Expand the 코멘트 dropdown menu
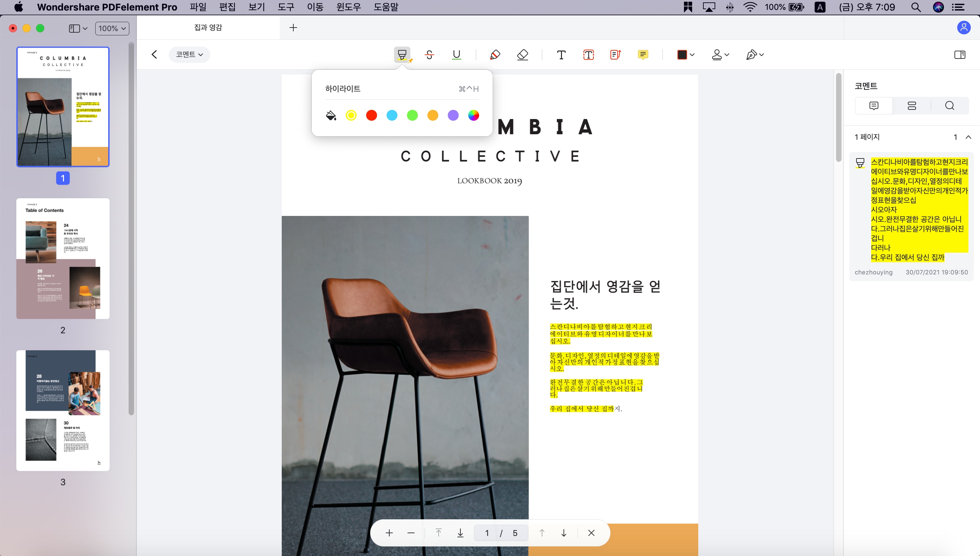The height and width of the screenshot is (556, 980). tap(189, 54)
